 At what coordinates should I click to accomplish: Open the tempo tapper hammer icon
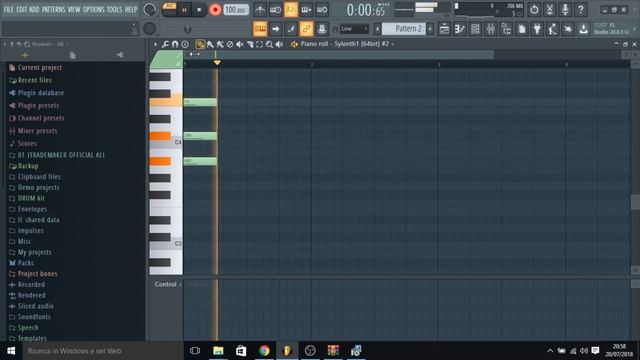pyautogui.click(x=553, y=29)
